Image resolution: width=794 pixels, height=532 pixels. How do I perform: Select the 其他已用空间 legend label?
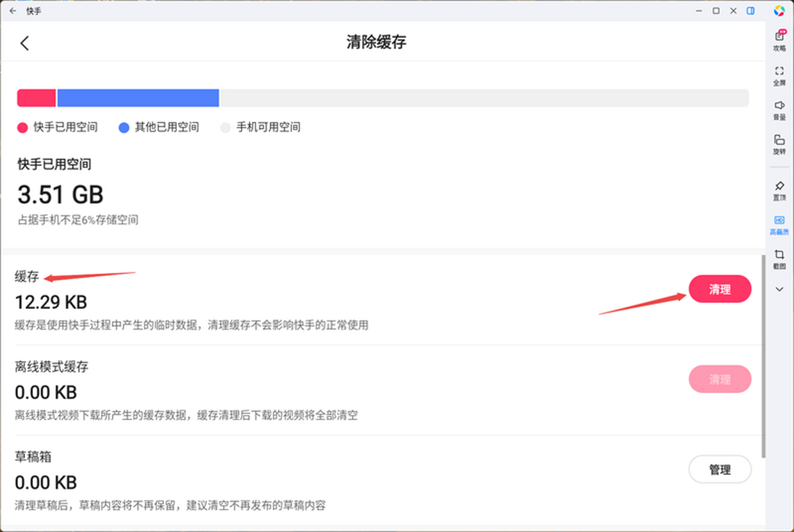coord(167,127)
